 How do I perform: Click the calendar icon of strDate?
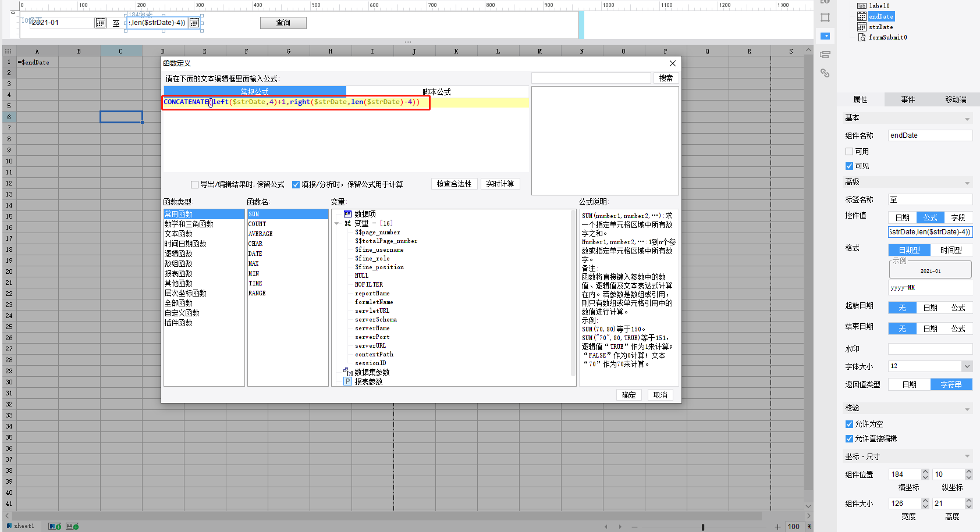861,27
